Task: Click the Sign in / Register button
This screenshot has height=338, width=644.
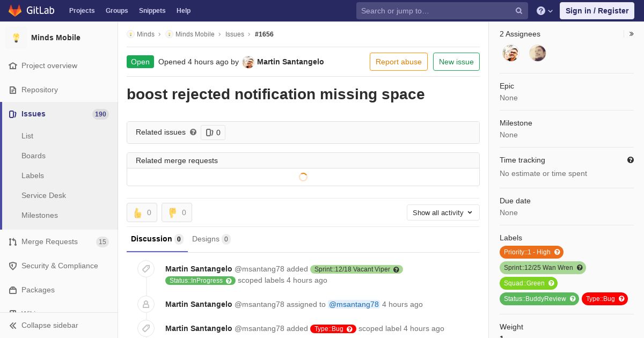Action: coord(597,11)
